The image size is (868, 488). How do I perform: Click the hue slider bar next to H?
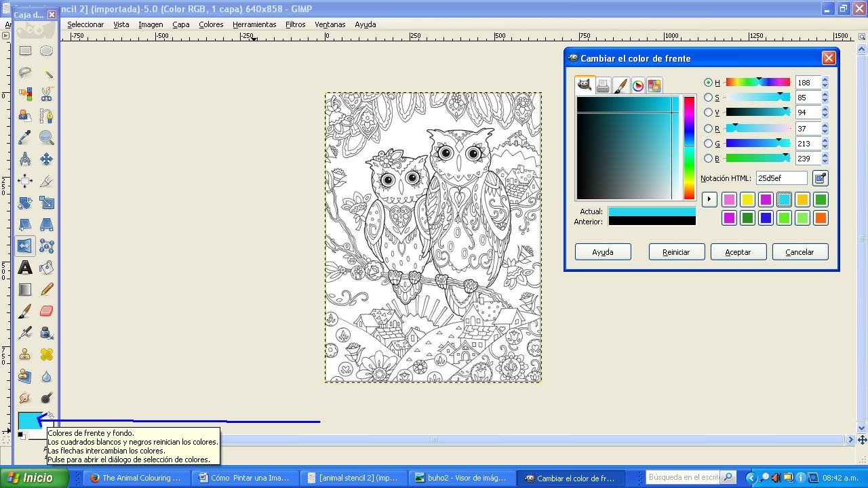pyautogui.click(x=758, y=82)
